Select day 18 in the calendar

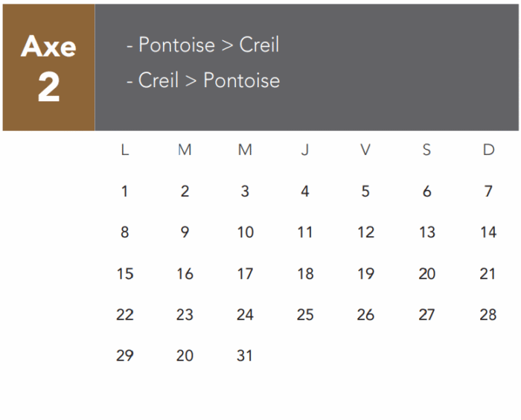[x=305, y=274]
